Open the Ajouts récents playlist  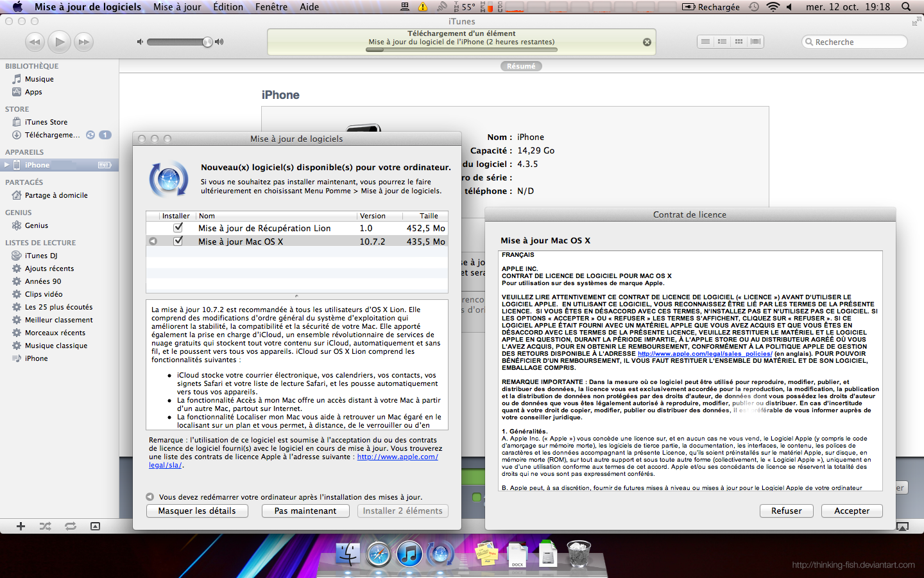(x=49, y=268)
